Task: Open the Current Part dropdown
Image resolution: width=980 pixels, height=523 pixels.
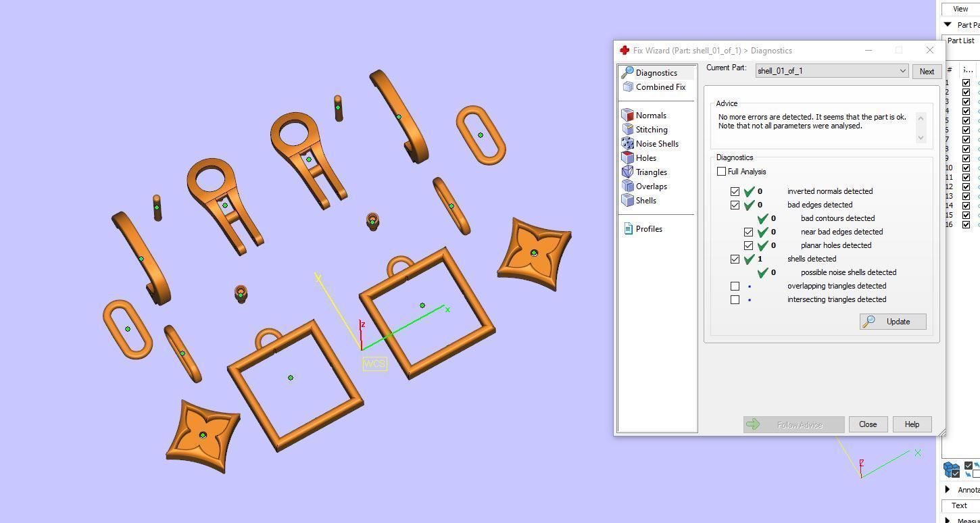Action: coord(831,71)
